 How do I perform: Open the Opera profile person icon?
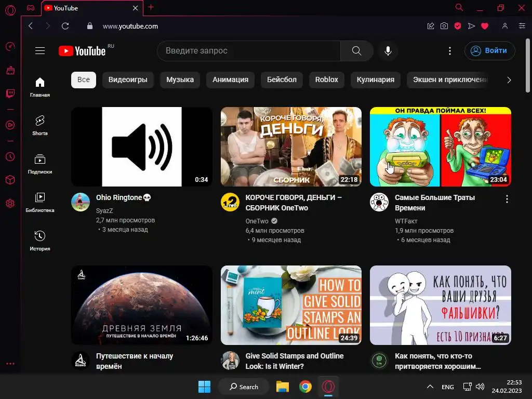pos(505,26)
